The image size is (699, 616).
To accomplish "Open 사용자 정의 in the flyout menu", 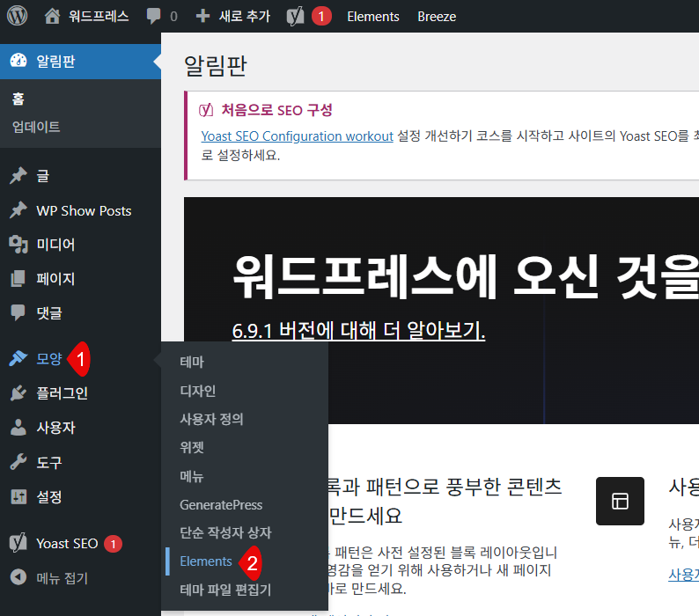I will pos(211,419).
